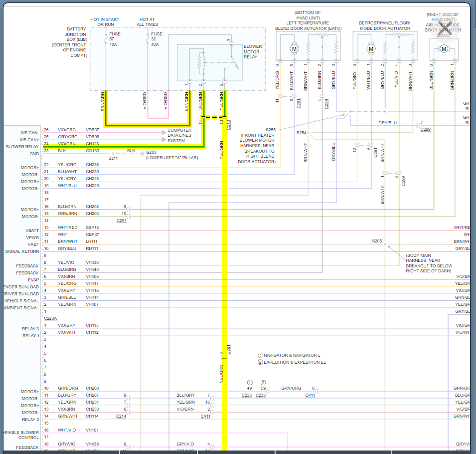This screenshot has width=476, height=454.
Task: Click the Lower Left "A" Pillar location note
Action: pyautogui.click(x=172, y=158)
